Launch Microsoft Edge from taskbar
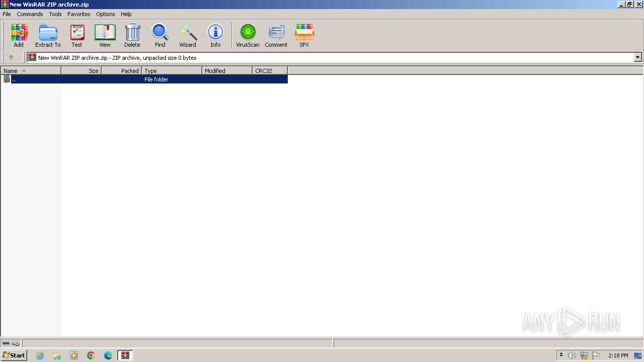This screenshot has height=362, width=644. click(108, 355)
